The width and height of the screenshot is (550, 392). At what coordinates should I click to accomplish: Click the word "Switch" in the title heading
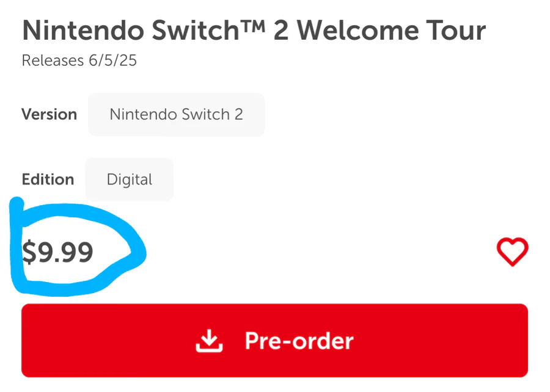[196, 31]
